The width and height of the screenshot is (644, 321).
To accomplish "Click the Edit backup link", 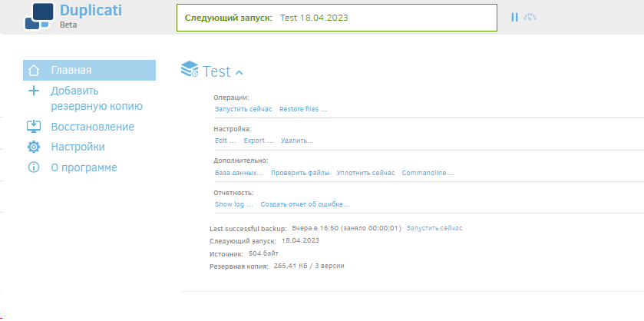I will [226, 141].
